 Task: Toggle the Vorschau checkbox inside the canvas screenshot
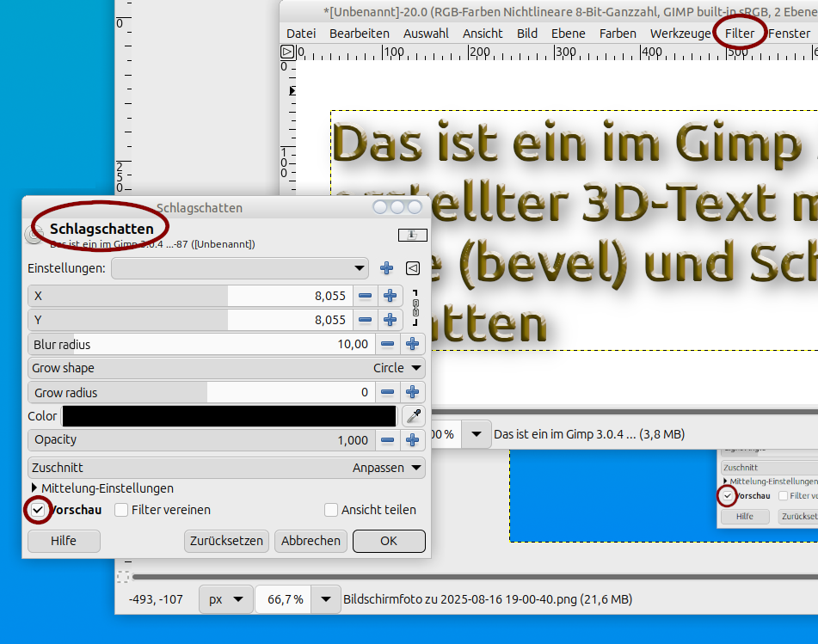[727, 495]
